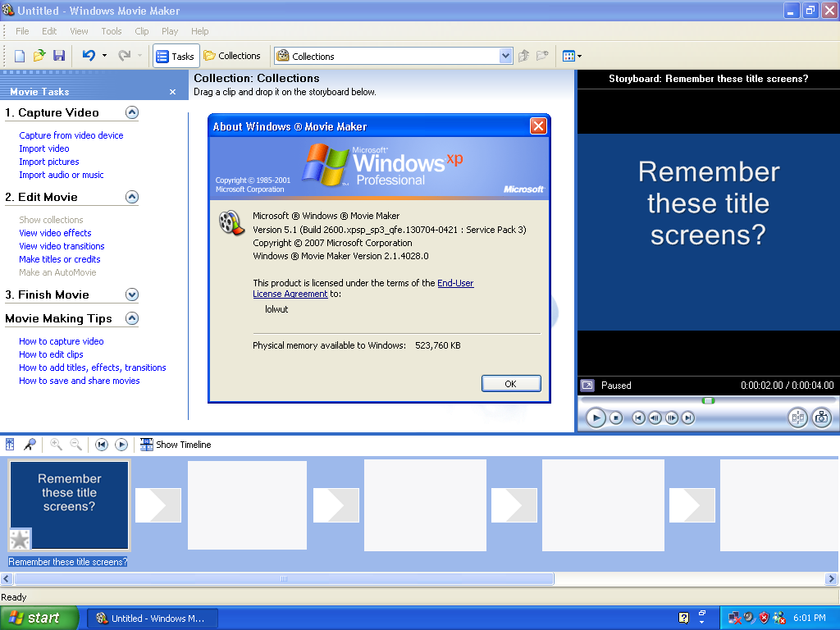Click Import video link
840x630 pixels.
[x=44, y=149]
